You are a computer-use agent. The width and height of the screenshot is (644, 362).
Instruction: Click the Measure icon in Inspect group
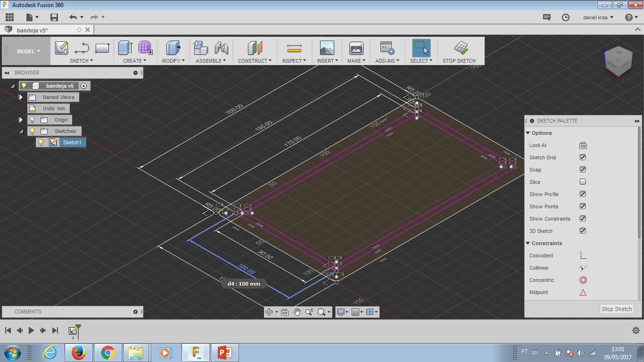294,48
